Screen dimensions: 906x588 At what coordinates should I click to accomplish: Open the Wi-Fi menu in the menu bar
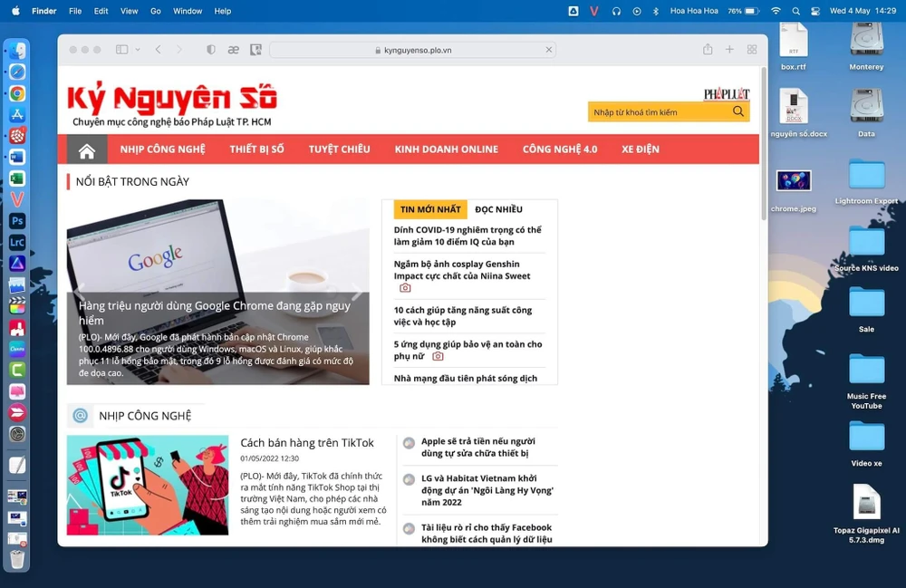tap(776, 11)
